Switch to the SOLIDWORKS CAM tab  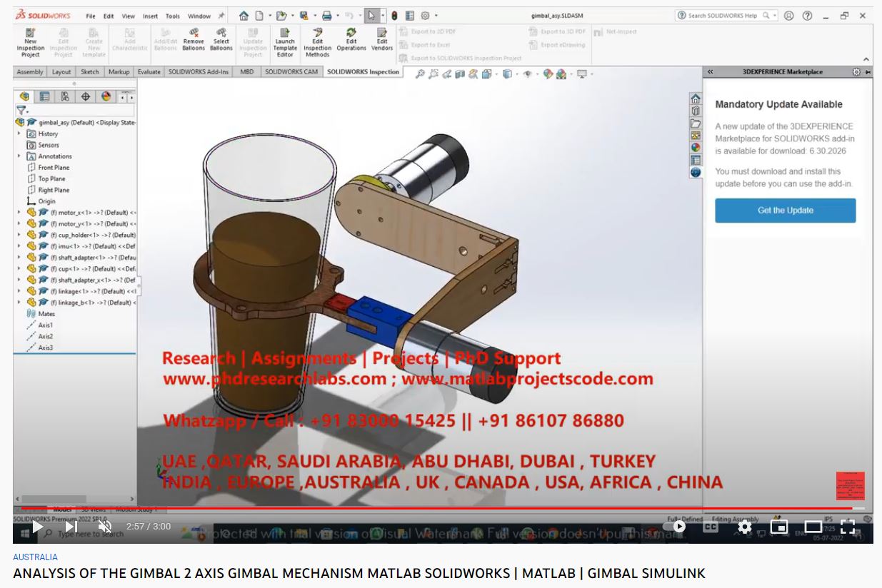(x=292, y=72)
